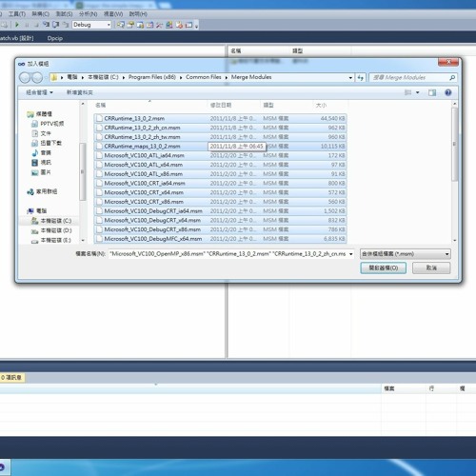The height and width of the screenshot is (476, 476).
Task: Click the magnifier icon in the search box
Action: pos(452,77)
